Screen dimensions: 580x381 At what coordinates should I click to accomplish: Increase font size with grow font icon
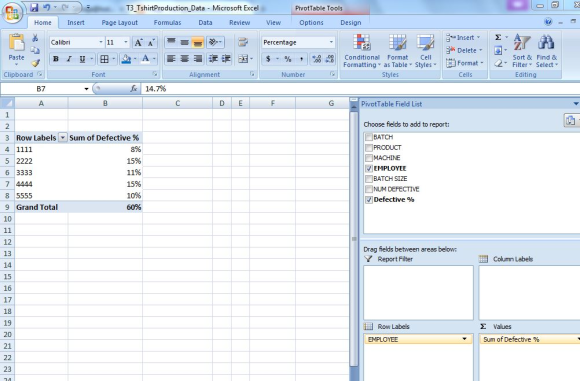[x=138, y=43]
